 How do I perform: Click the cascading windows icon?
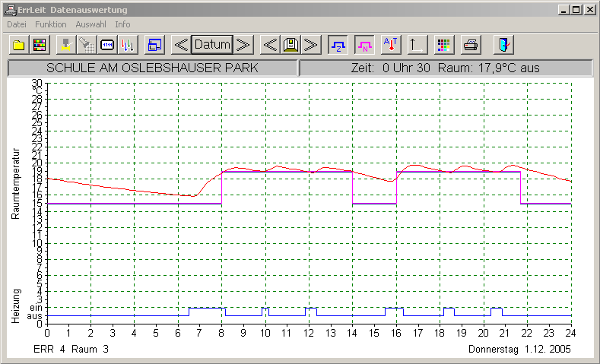tap(155, 44)
